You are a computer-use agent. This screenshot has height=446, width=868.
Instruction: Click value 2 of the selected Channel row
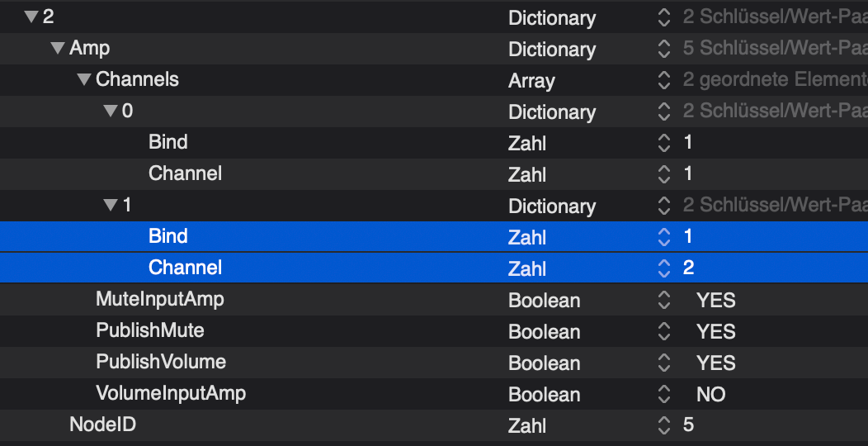pos(689,268)
